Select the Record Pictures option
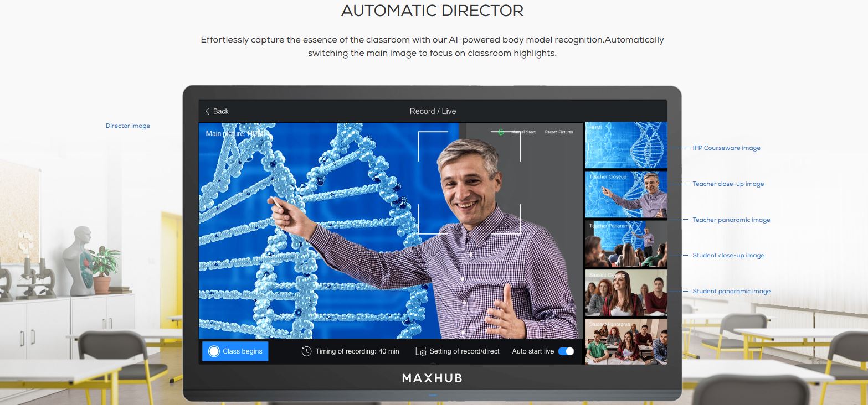Screen dimensions: 868x405 pyautogui.click(x=559, y=132)
